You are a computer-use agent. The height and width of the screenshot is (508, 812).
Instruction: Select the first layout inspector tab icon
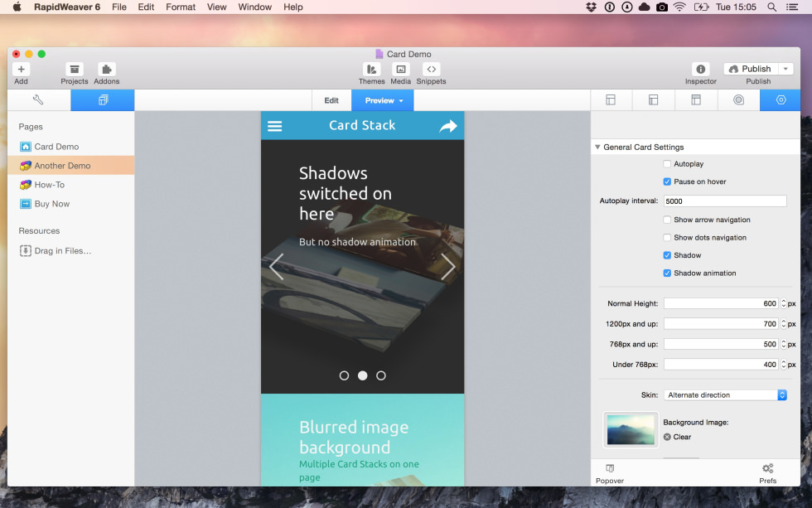[611, 100]
